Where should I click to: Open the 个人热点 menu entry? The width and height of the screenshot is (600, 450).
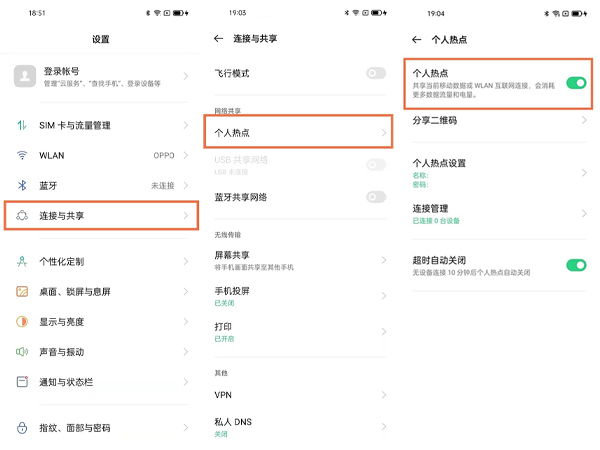[x=300, y=132]
